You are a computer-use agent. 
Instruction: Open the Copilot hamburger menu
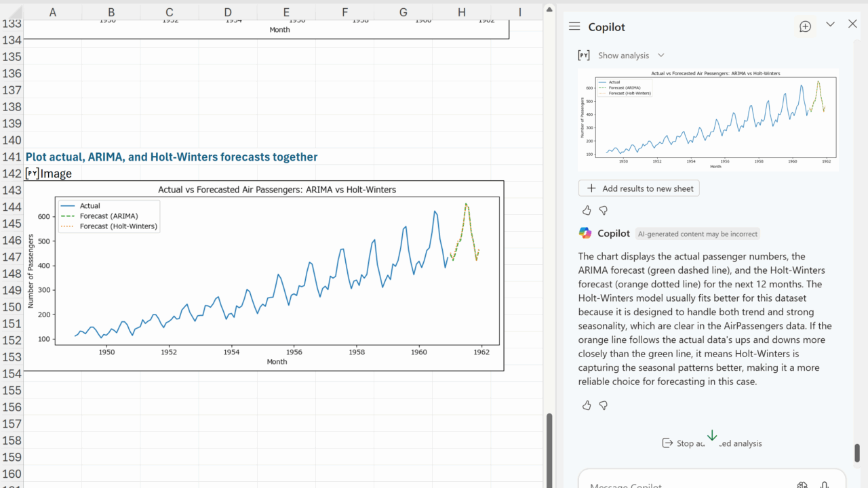[x=574, y=26]
